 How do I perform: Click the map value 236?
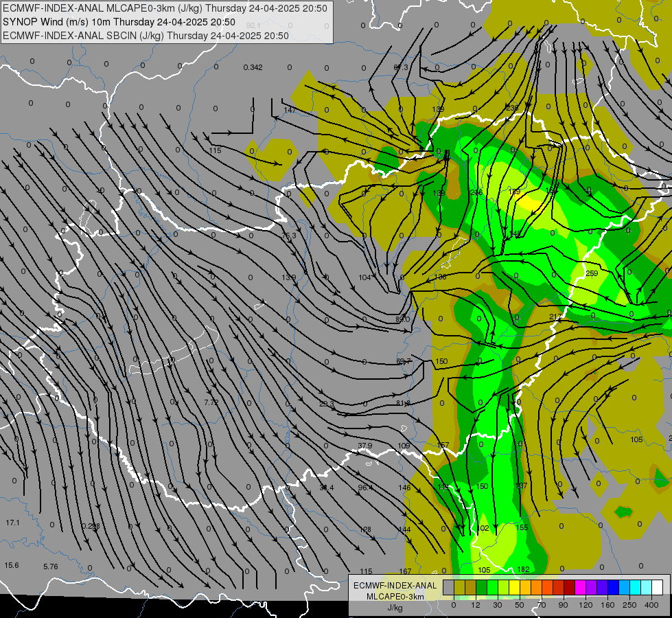click(x=512, y=108)
